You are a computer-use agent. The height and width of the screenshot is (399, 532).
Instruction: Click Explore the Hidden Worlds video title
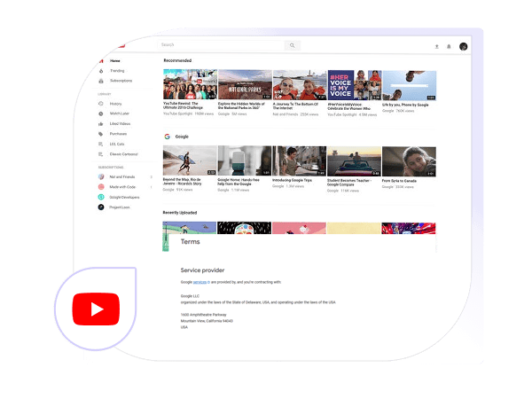pyautogui.click(x=241, y=106)
